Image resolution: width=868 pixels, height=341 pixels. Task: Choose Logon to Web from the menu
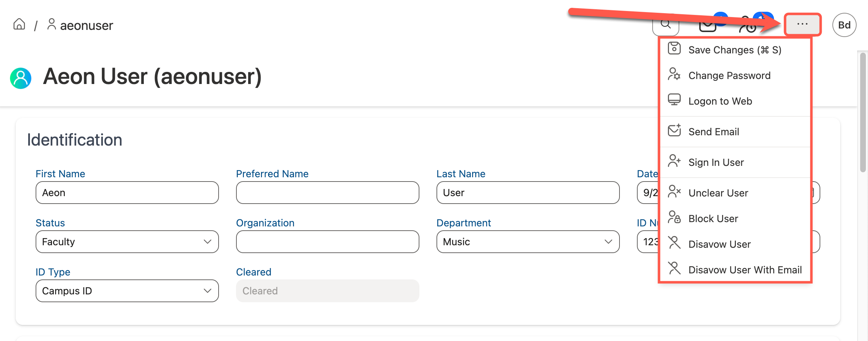720,101
